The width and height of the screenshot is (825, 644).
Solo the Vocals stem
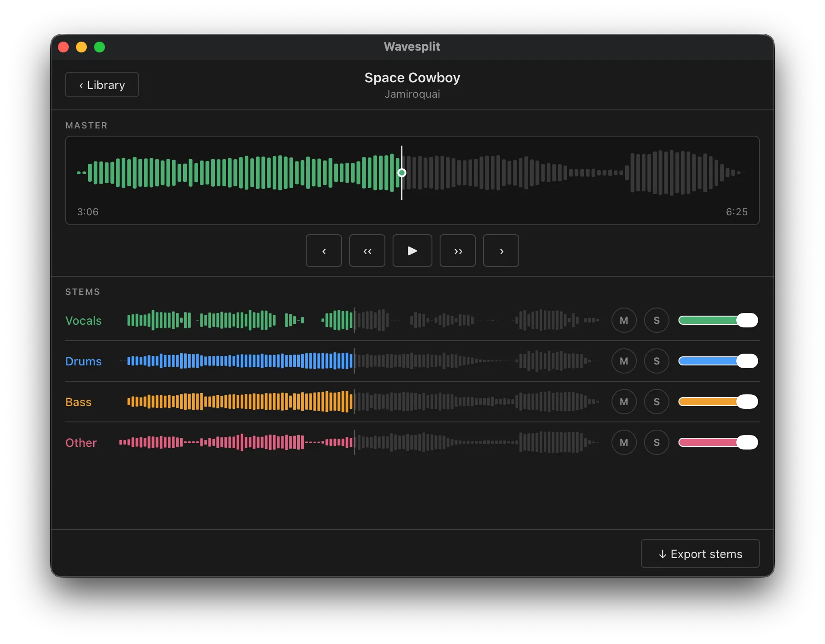[x=656, y=320]
